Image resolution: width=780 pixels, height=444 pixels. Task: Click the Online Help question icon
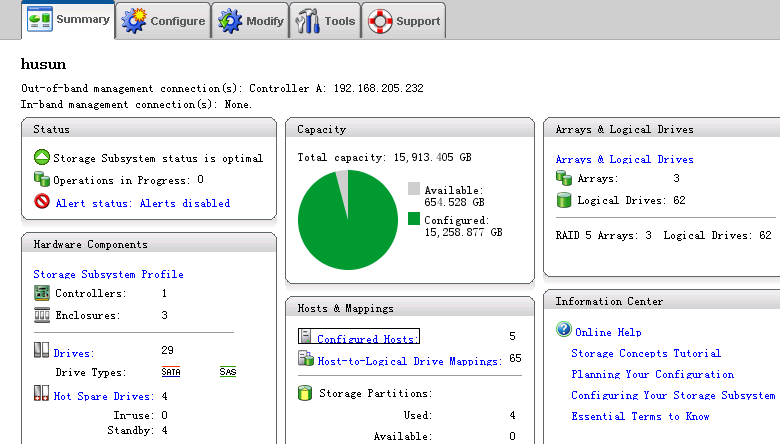[x=564, y=329]
